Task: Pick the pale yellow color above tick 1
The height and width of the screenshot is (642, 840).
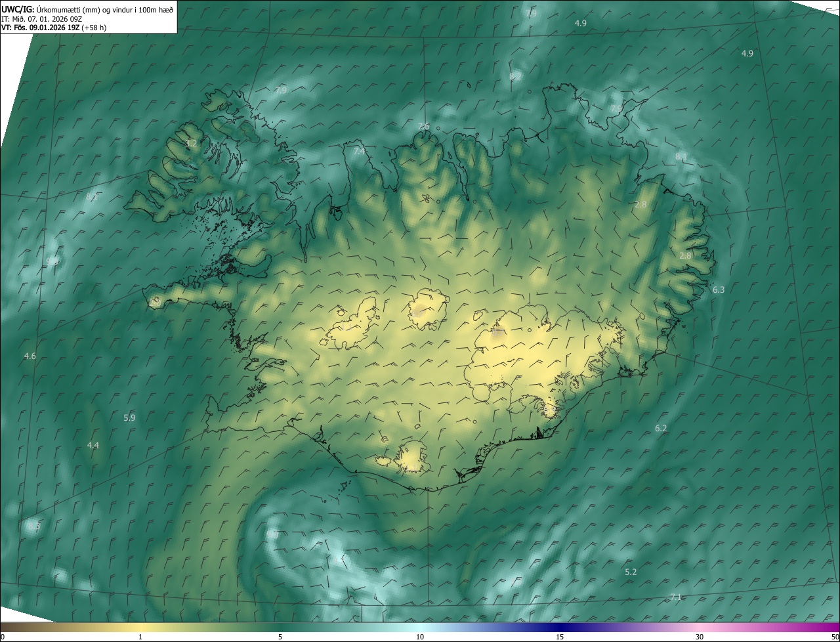Action: 140,627
